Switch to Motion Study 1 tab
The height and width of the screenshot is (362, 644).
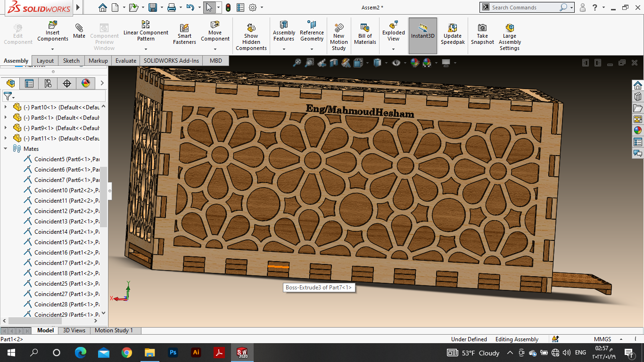pyautogui.click(x=114, y=330)
